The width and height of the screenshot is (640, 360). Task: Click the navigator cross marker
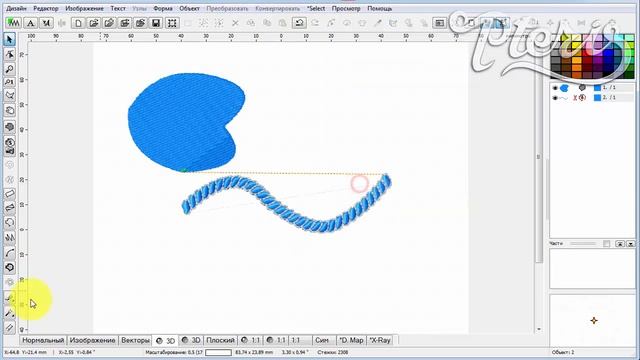594,321
